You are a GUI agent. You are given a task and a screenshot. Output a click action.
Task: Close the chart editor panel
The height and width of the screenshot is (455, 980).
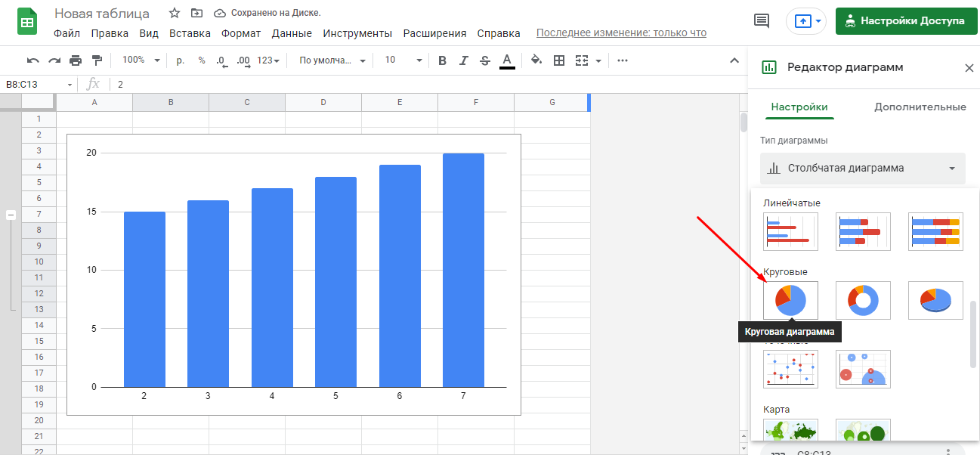[x=969, y=68]
